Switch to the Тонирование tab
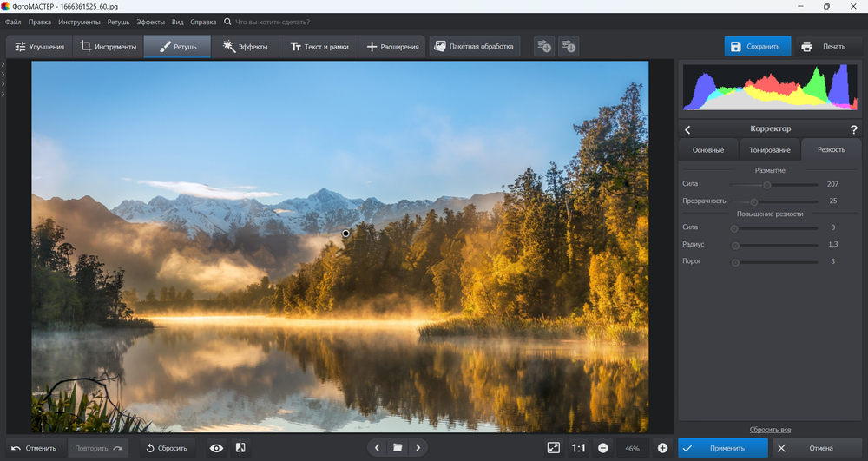Screen dimensions: 868x461 (x=769, y=150)
